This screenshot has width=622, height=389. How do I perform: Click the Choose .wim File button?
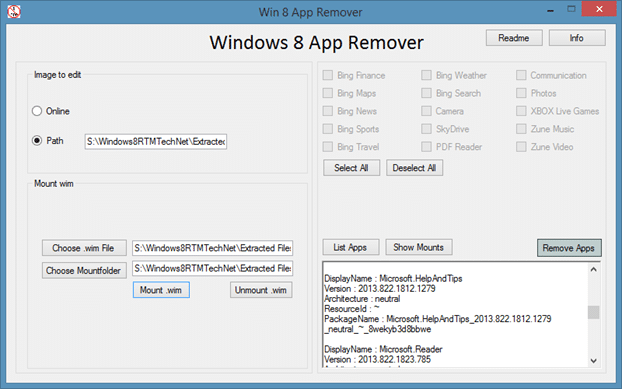pos(84,248)
